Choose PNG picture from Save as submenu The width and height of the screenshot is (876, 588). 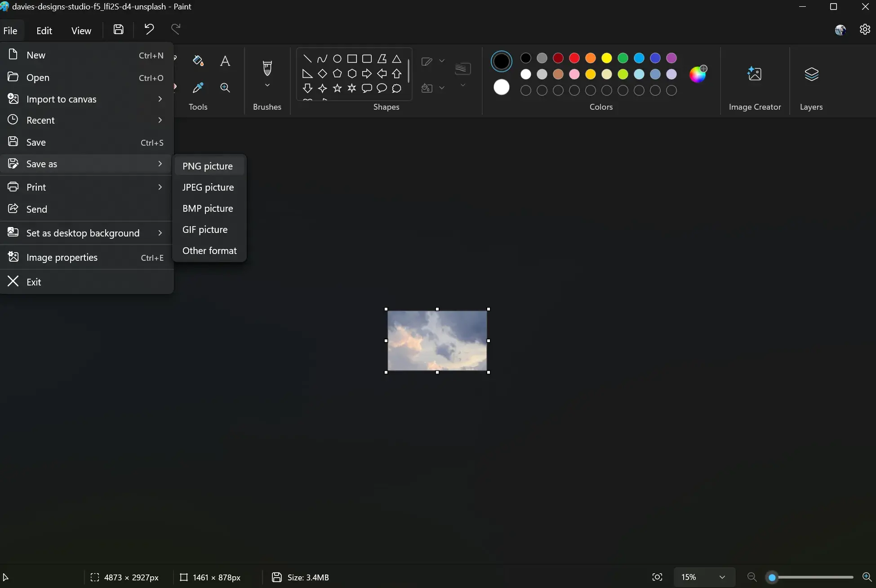pyautogui.click(x=207, y=166)
